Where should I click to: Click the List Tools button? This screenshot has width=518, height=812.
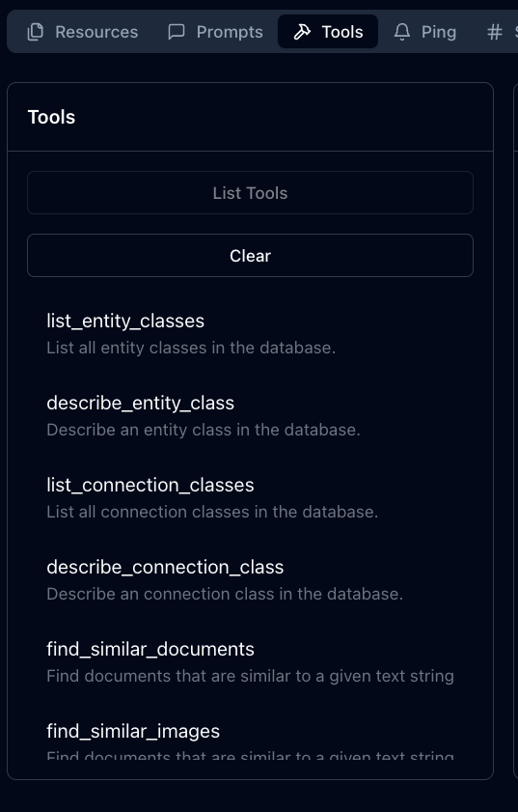tap(250, 193)
